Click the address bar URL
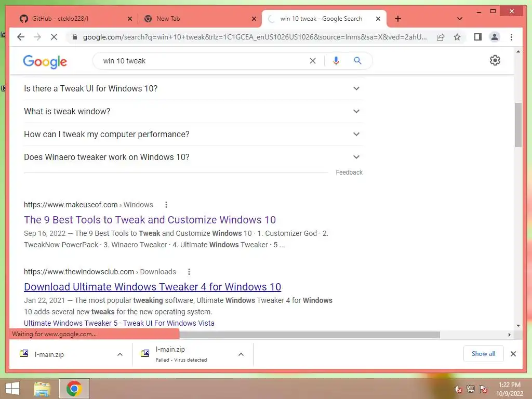The height and width of the screenshot is (399, 532). coord(255,37)
